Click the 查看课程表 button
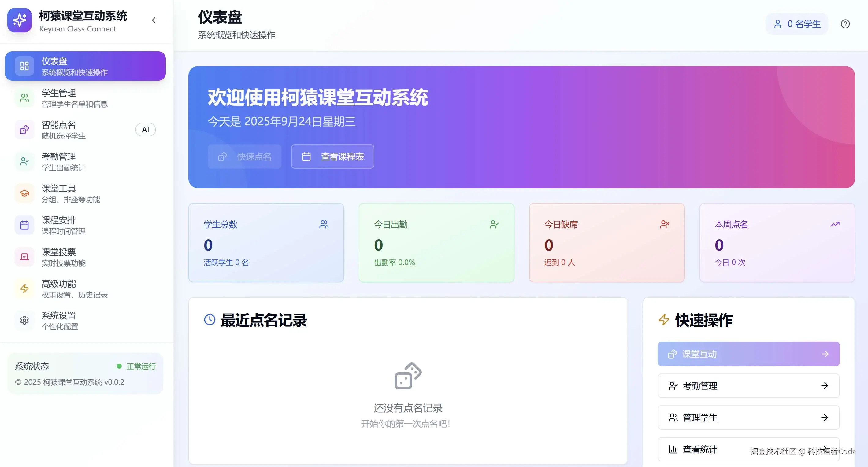Screen dimensions: 868x467 [332, 156]
